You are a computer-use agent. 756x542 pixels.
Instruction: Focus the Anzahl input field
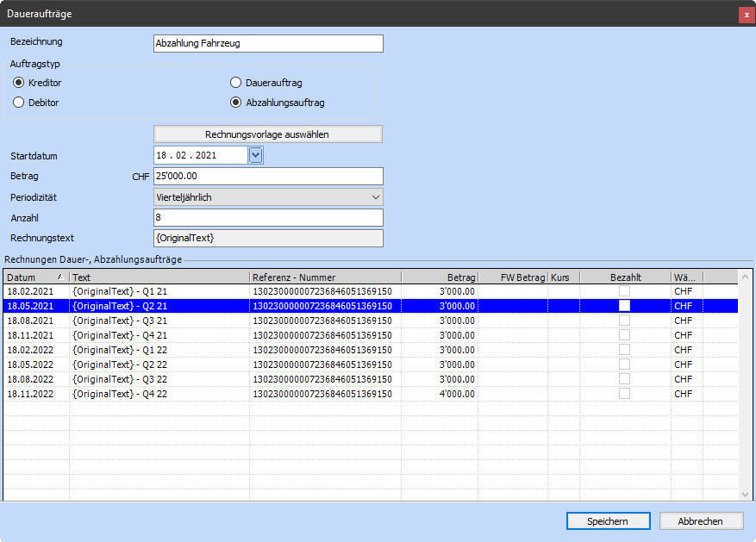[267, 217]
